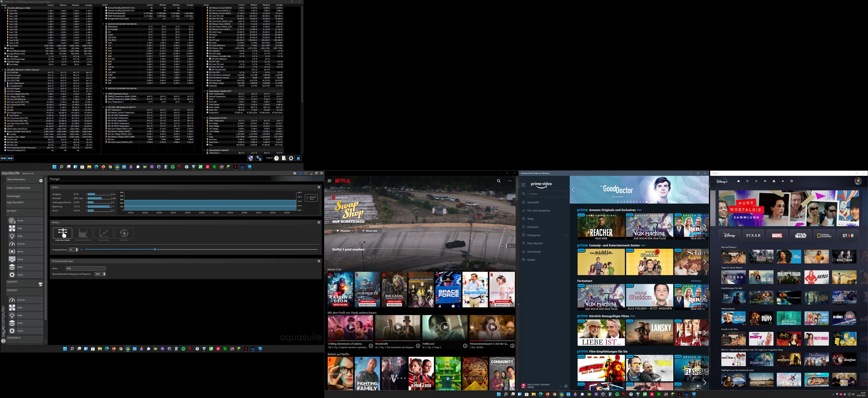The height and width of the screenshot is (398, 868).
Task: Click Abspielen on Netflix Swap Shop banner
Action: (x=344, y=231)
